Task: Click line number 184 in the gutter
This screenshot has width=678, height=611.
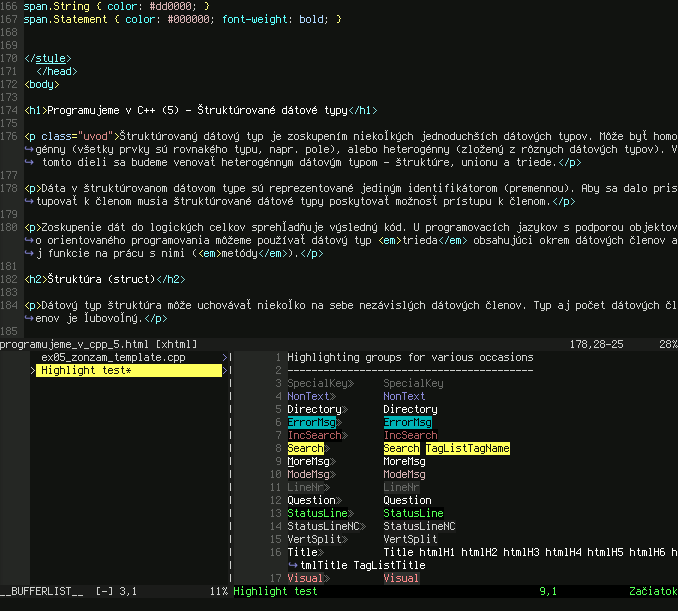Action: click(x=9, y=305)
